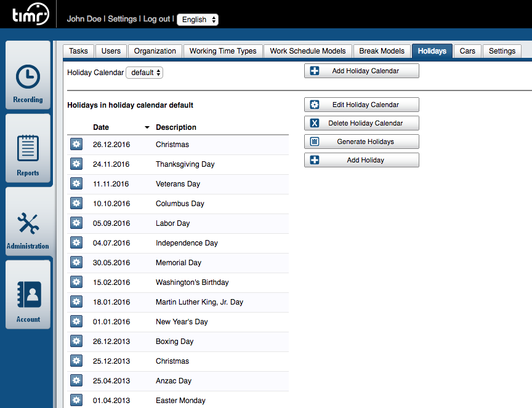Click gear icon for Boxing Day row
The height and width of the screenshot is (408, 532).
point(76,341)
